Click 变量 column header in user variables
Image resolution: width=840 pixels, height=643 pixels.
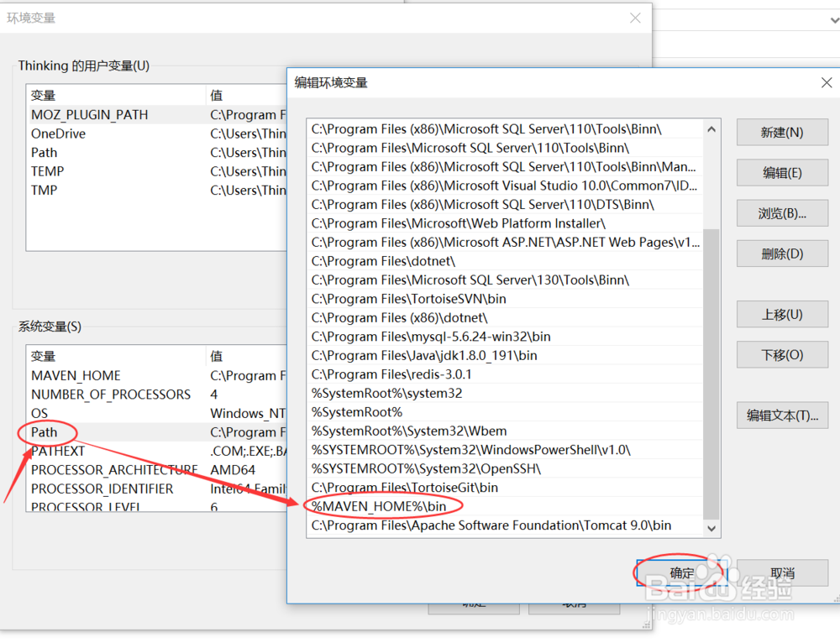point(116,96)
